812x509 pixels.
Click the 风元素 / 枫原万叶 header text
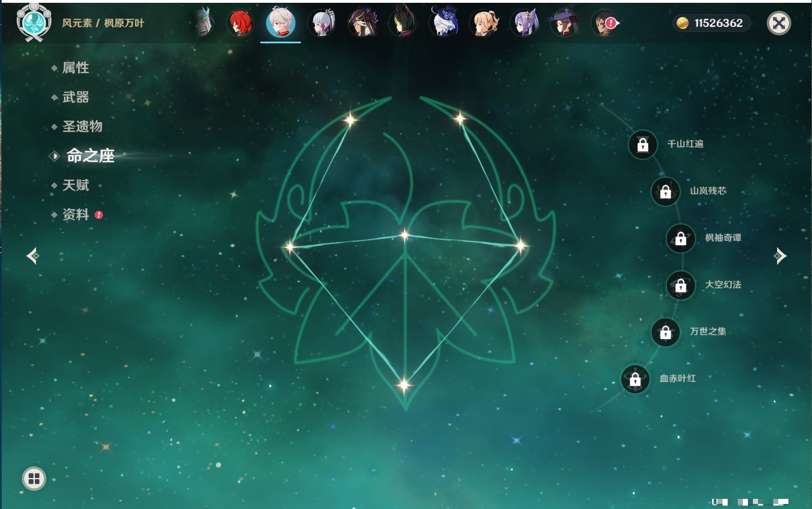click(103, 23)
